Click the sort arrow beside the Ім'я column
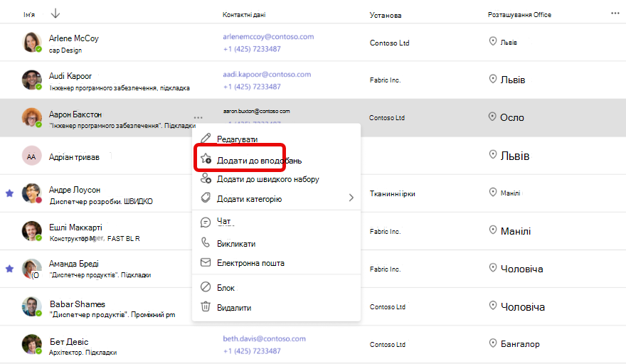The width and height of the screenshot is (626, 364). pos(55,14)
